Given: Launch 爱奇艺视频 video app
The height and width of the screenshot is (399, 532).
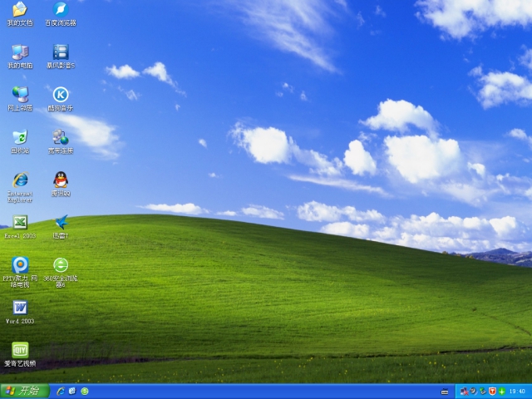Looking at the screenshot, I should pyautogui.click(x=20, y=350).
